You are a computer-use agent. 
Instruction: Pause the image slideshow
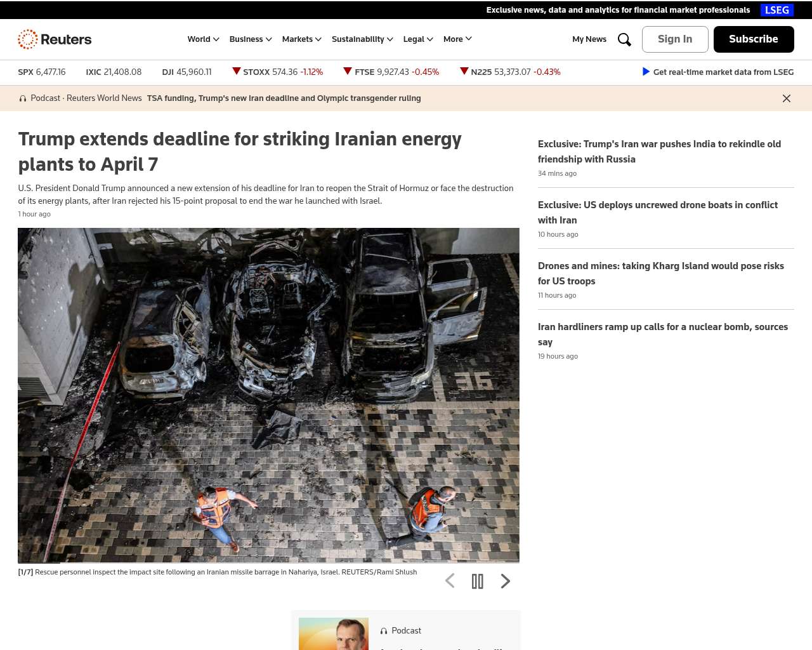[x=477, y=581]
